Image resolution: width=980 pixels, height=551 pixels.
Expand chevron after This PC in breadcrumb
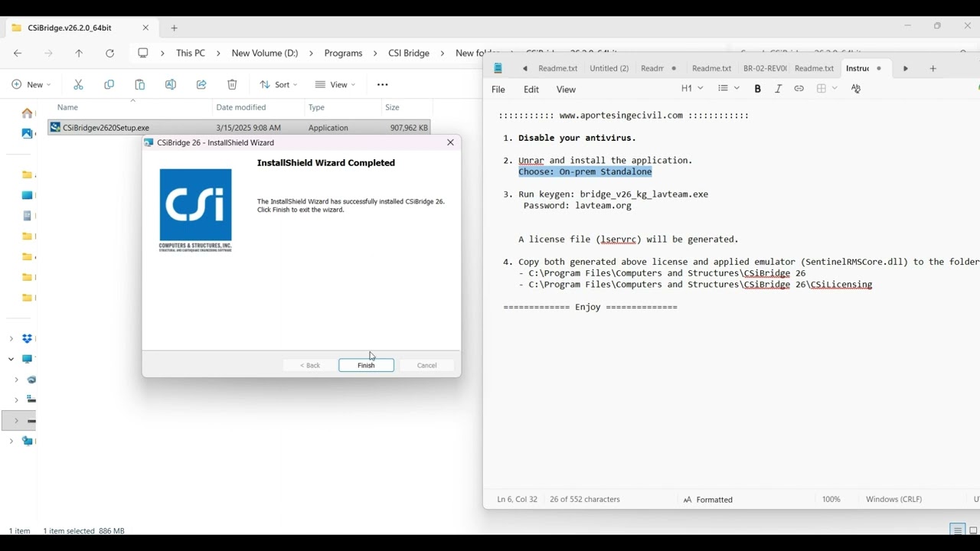click(x=218, y=53)
